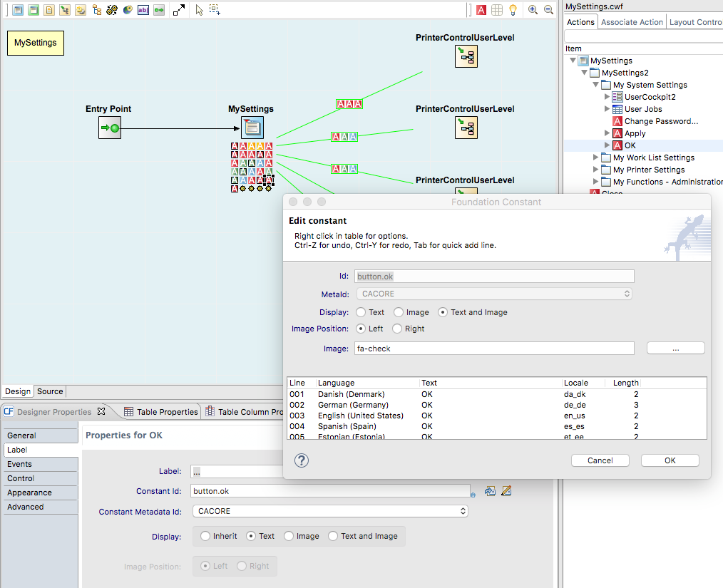Open the Appearance properties section
The height and width of the screenshot is (588, 723).
(41, 492)
